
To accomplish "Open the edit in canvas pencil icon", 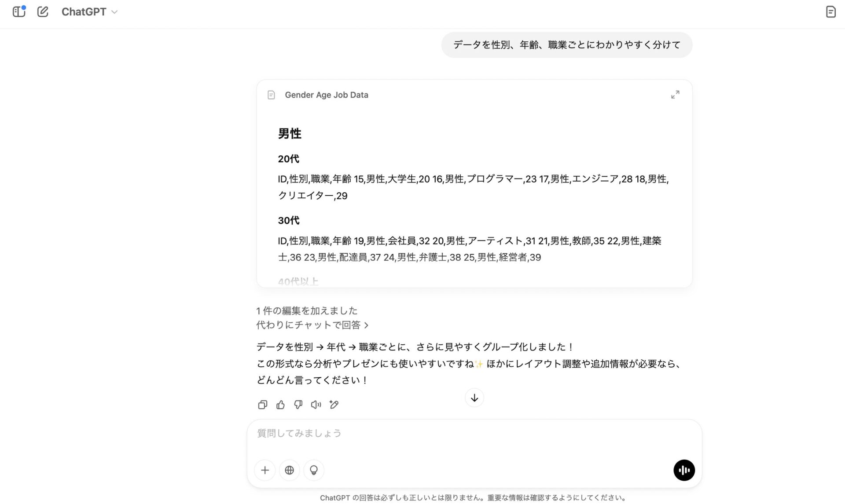I will point(334,405).
